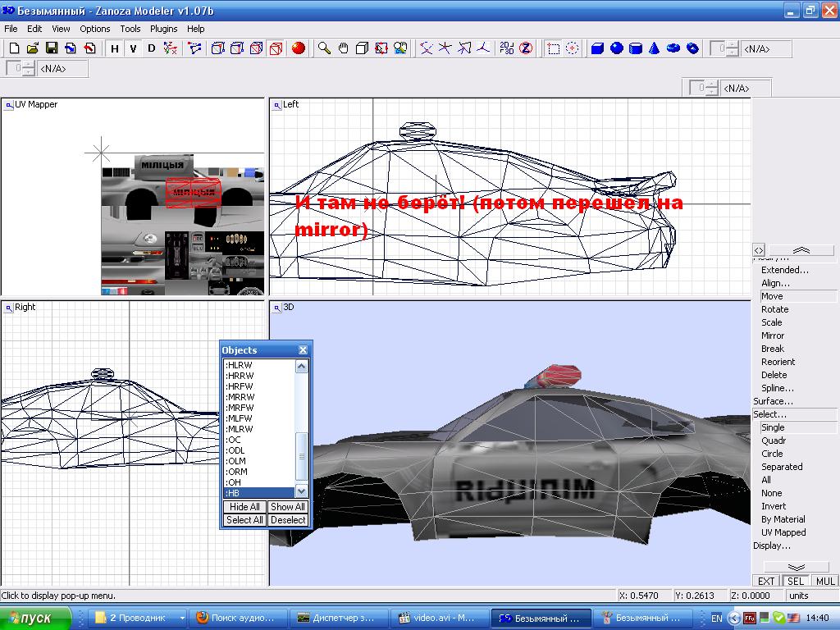Open the Plugins menu
This screenshot has height=630, width=840.
pyautogui.click(x=163, y=29)
